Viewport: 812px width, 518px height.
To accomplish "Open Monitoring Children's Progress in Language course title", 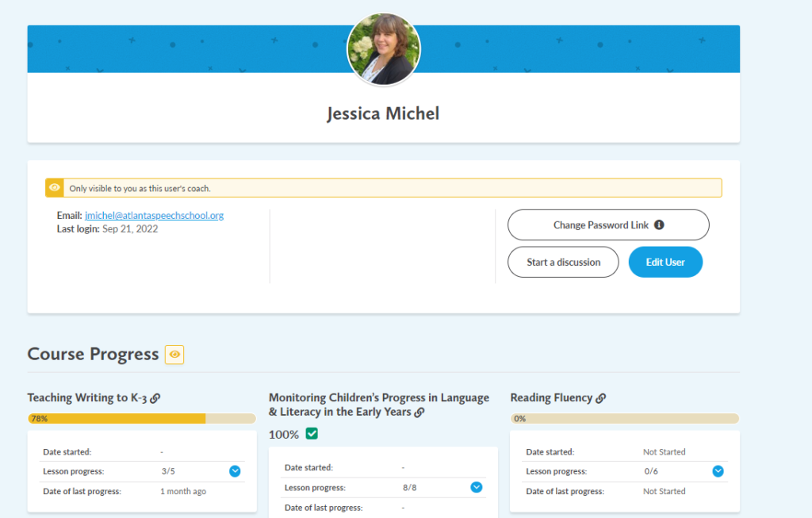I will (x=378, y=405).
